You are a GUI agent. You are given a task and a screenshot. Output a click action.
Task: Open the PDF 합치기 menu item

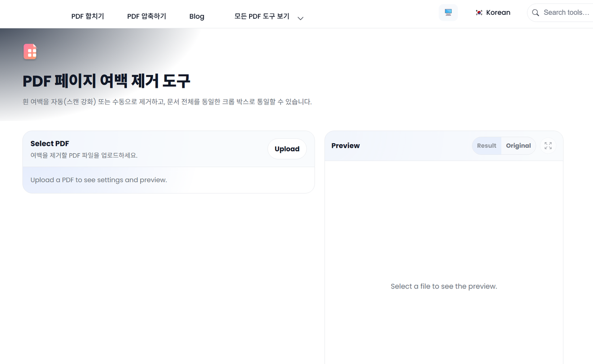pos(88,16)
